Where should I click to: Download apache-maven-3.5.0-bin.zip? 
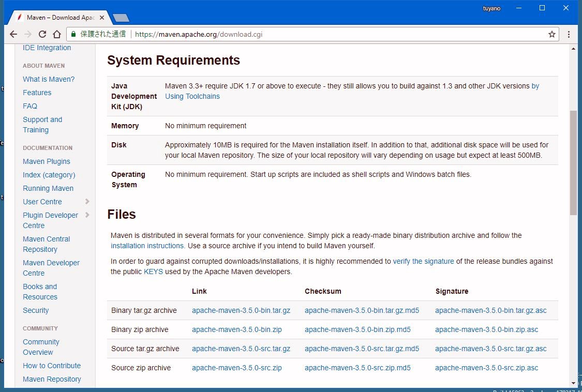(236, 329)
